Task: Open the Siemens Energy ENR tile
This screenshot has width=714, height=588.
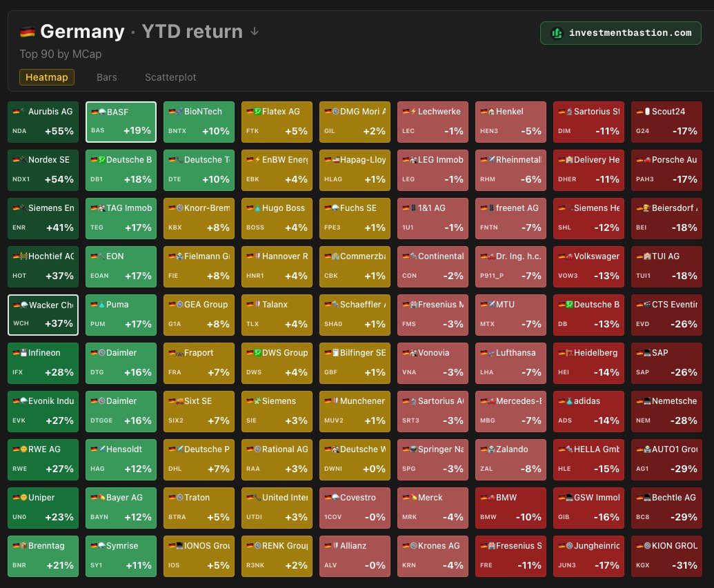Action: click(43, 218)
